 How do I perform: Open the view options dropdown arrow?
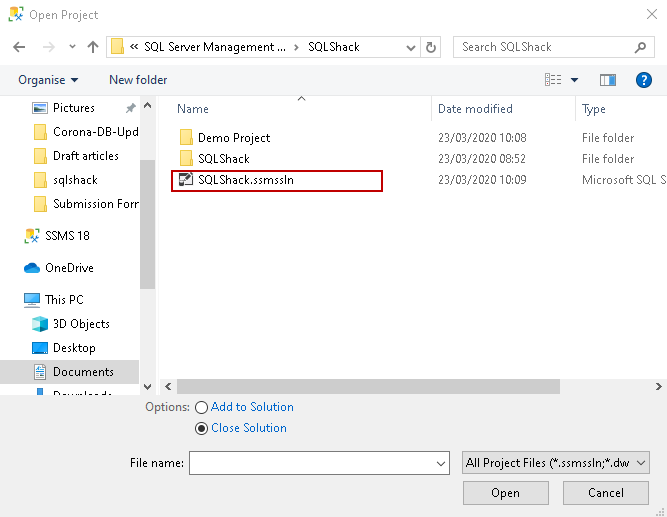coord(575,80)
